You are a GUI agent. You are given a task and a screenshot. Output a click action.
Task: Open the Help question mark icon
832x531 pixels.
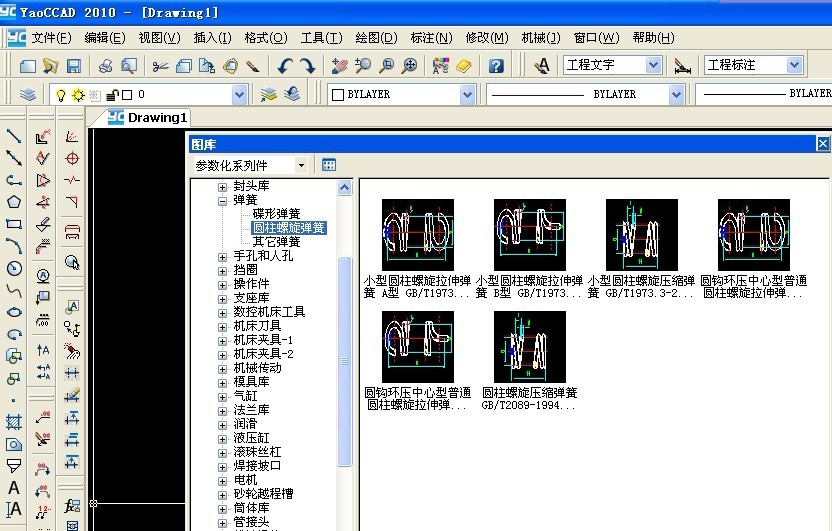496,66
